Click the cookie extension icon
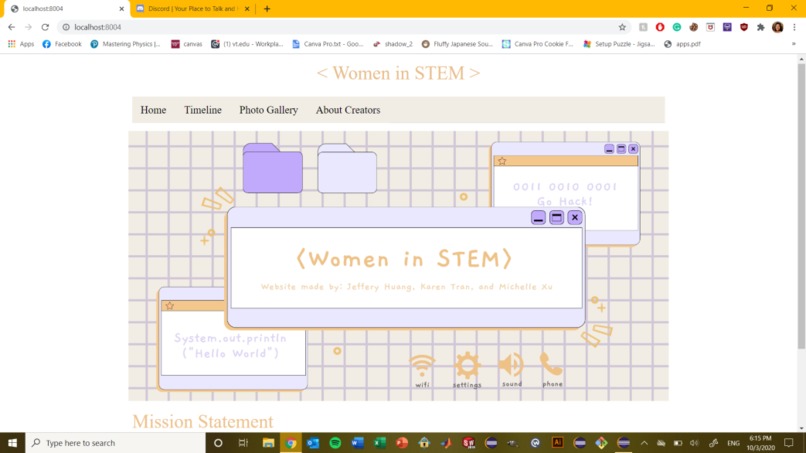Screen dimensions: 806x453 pos(693,27)
